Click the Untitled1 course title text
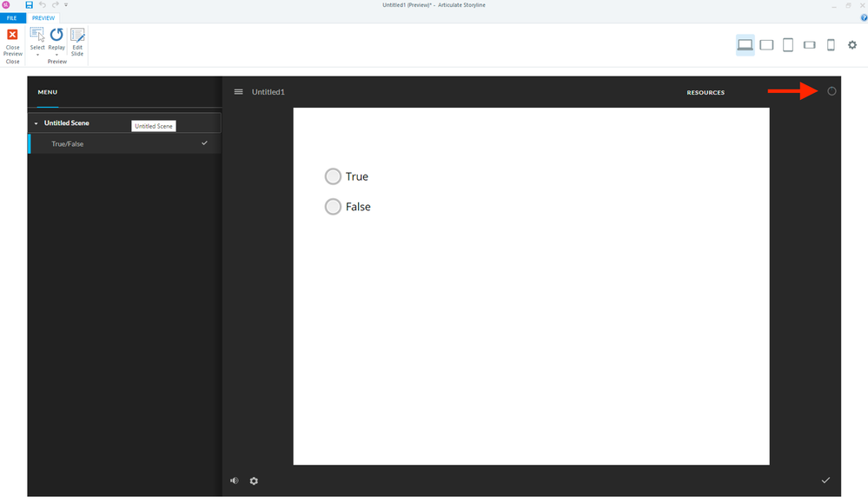868x503 pixels. pos(268,92)
